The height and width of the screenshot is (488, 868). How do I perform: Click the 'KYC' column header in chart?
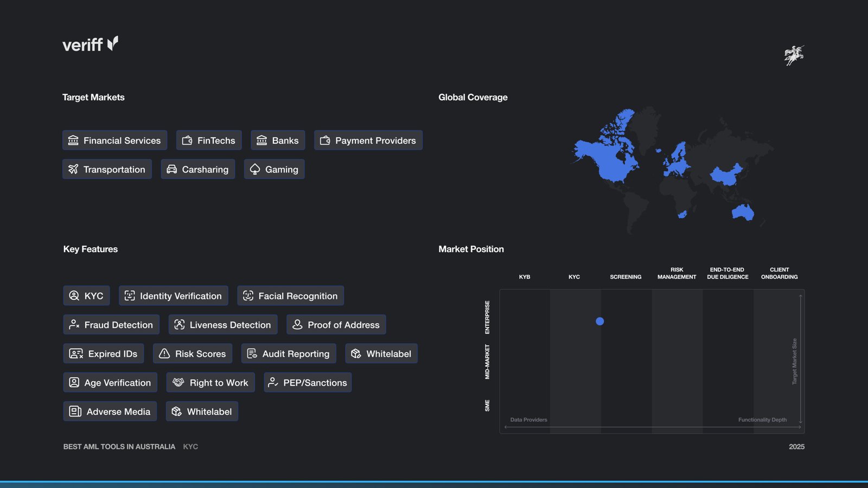[574, 277]
